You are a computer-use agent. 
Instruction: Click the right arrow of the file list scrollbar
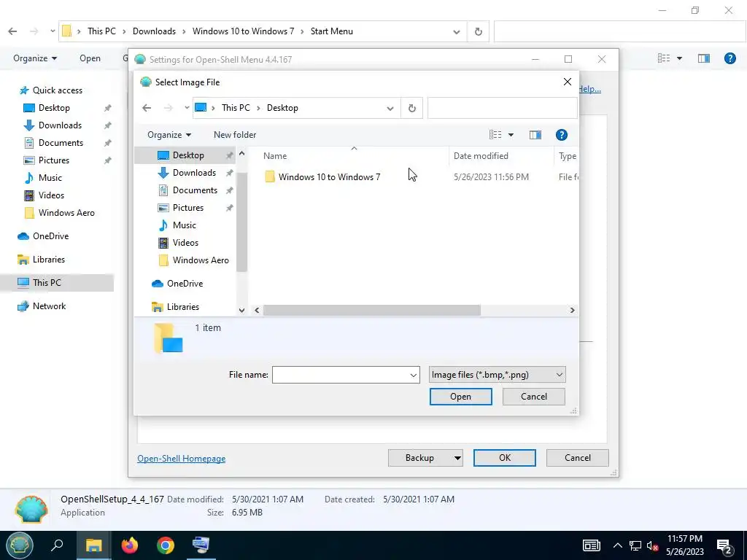click(x=572, y=310)
